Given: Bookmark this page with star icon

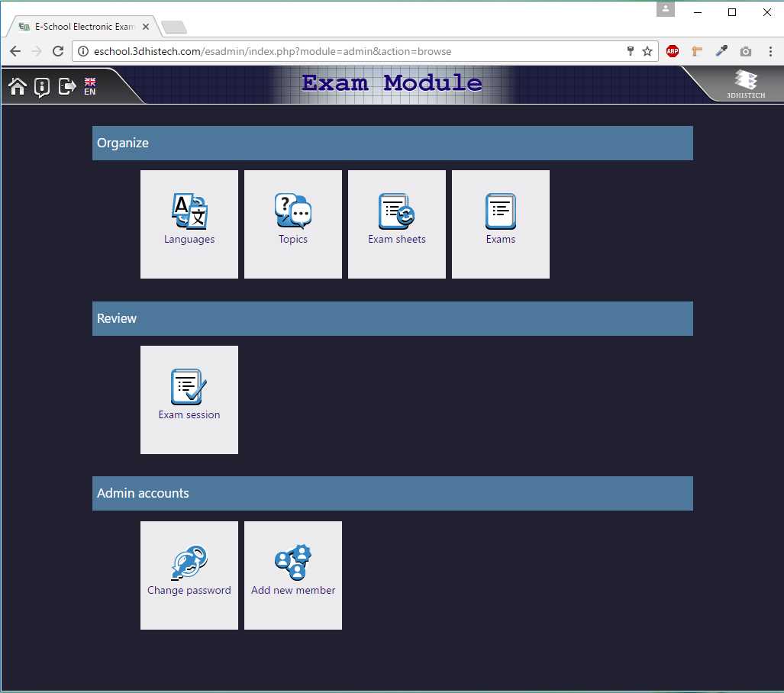Looking at the screenshot, I should (x=647, y=51).
